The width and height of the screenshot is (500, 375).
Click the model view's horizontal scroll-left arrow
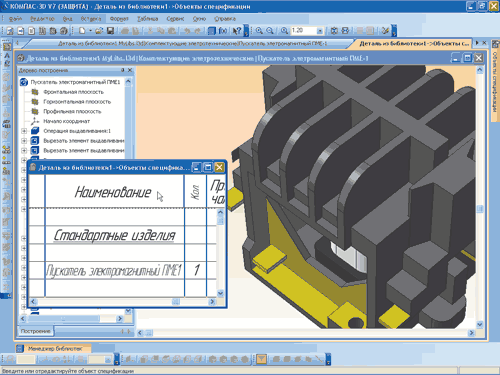140,333
